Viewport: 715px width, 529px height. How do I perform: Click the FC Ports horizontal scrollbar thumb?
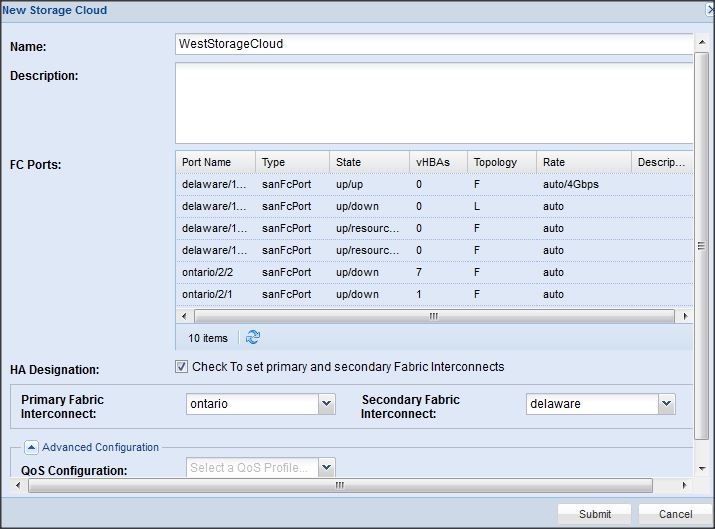[434, 316]
